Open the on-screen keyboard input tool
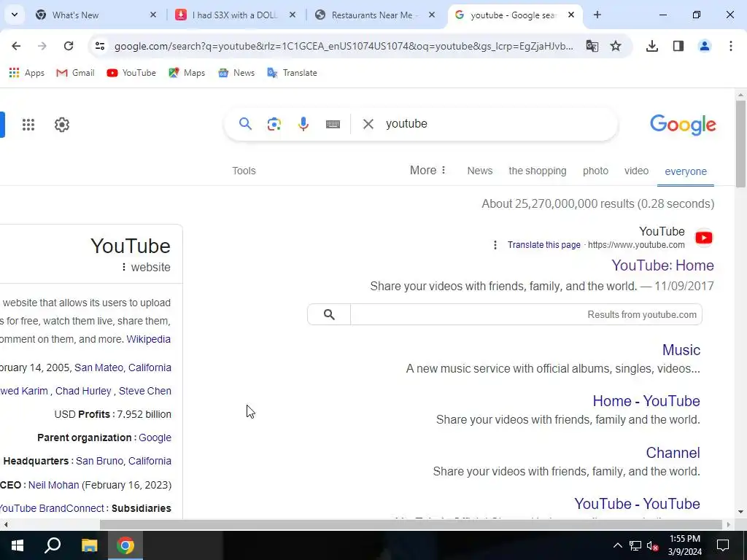Image resolution: width=747 pixels, height=560 pixels. click(x=333, y=124)
